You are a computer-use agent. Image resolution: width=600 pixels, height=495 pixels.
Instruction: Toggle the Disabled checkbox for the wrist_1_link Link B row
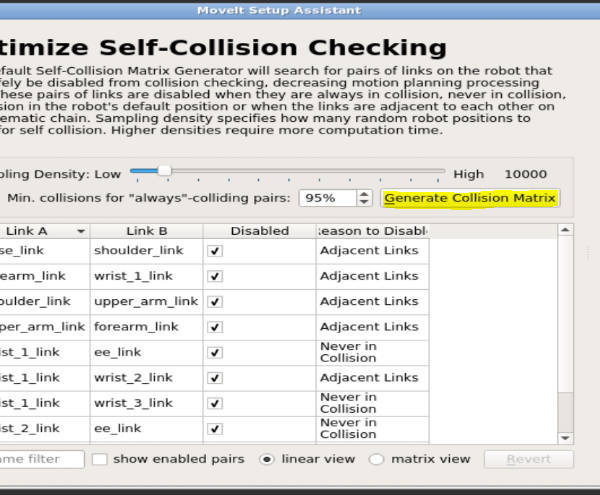pos(215,276)
